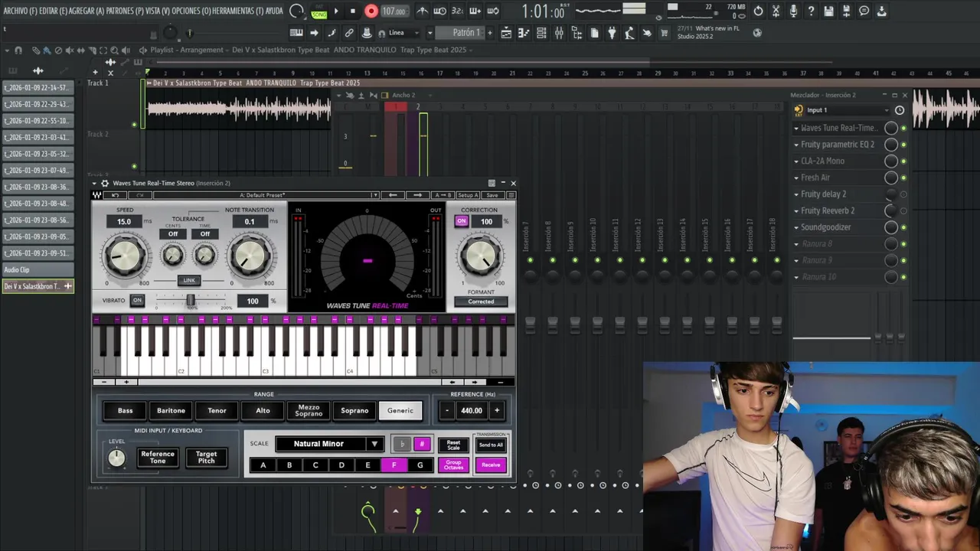Load next preset with right arrow
Screen dimensions: 980x551
(x=418, y=195)
